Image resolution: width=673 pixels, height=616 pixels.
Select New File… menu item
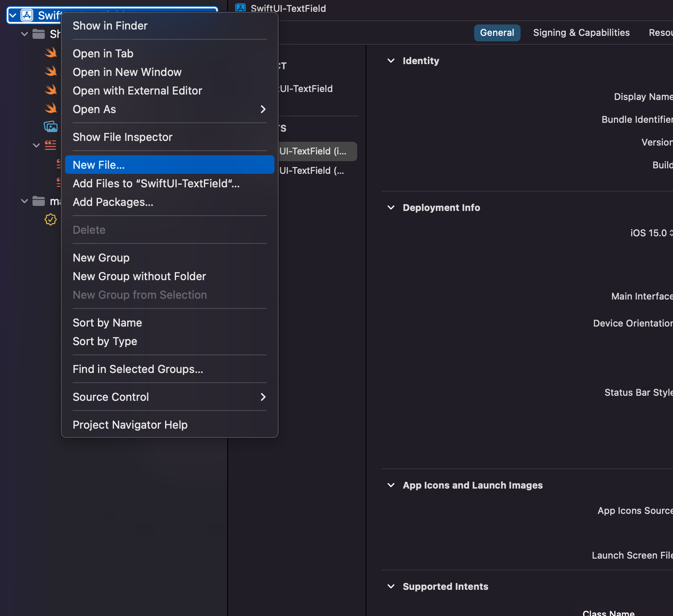click(170, 165)
